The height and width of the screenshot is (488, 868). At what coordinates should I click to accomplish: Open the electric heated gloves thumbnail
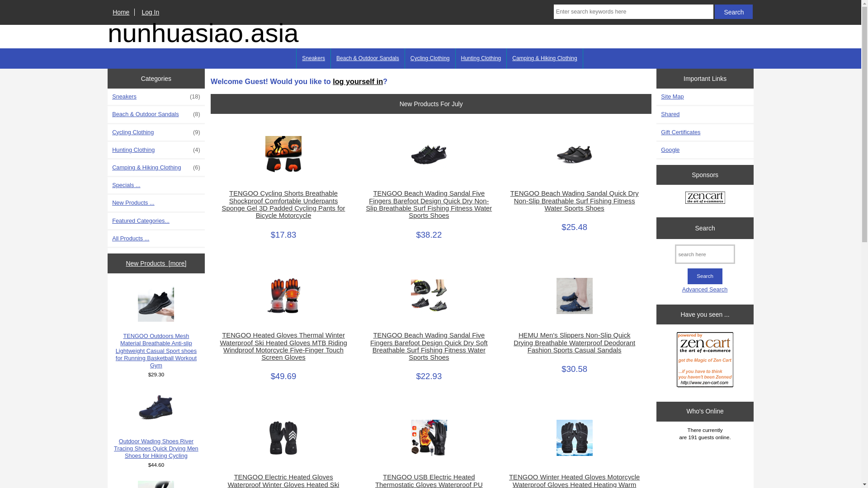click(283, 438)
